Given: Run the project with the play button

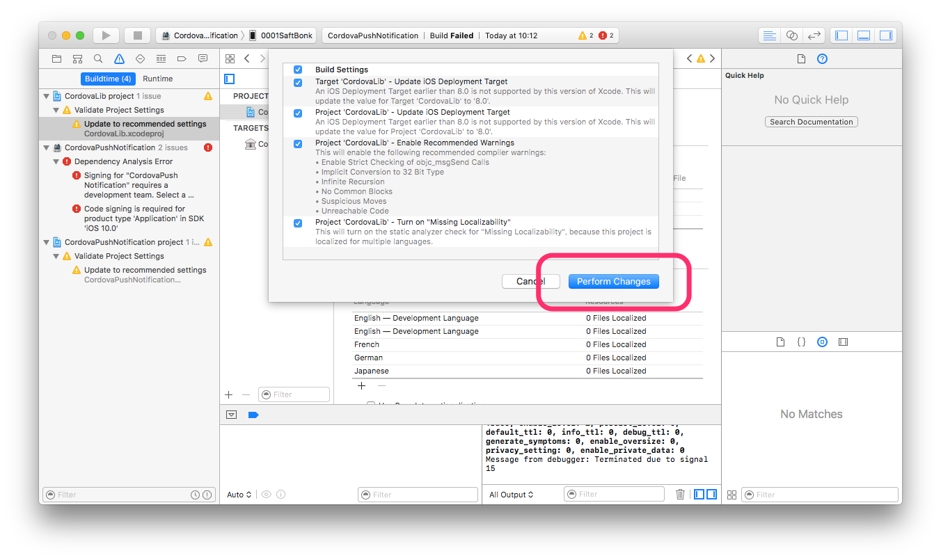Looking at the screenshot, I should click(106, 35).
